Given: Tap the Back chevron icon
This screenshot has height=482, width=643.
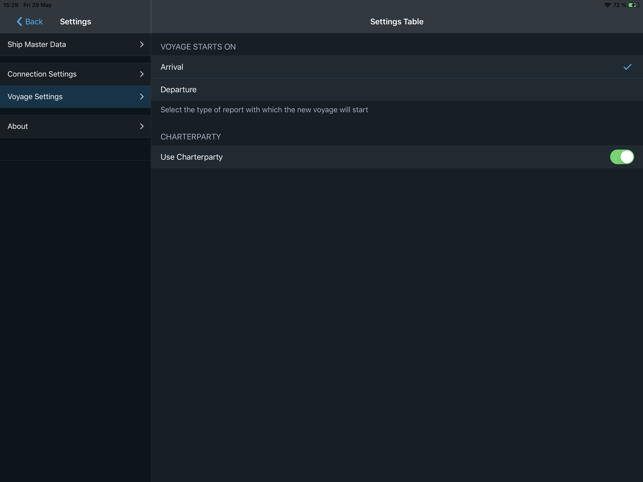Looking at the screenshot, I should click(x=19, y=22).
